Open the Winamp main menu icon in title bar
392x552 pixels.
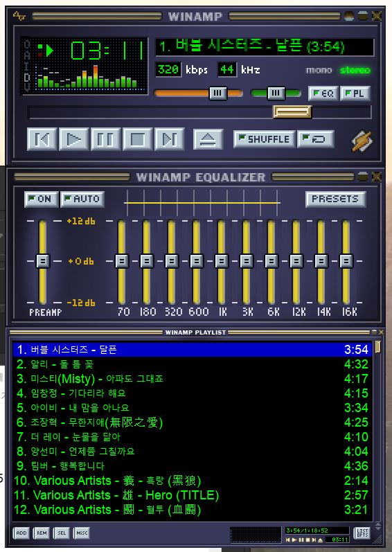tap(19, 16)
